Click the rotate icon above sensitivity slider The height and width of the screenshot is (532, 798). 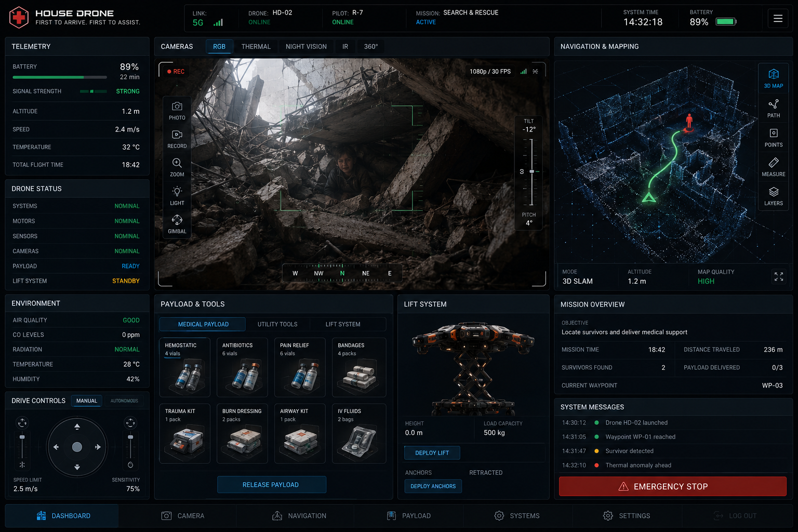(130, 422)
